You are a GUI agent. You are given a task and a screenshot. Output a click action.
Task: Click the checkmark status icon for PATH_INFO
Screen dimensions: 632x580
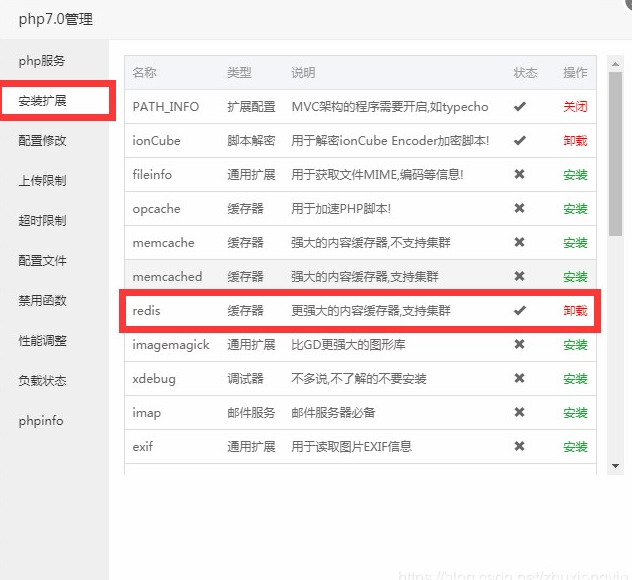tap(519, 107)
